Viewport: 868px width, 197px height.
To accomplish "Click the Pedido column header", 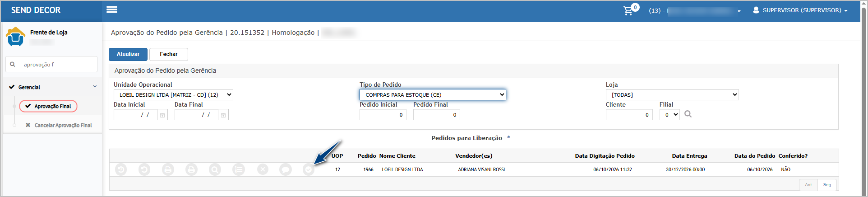I will (x=367, y=156).
